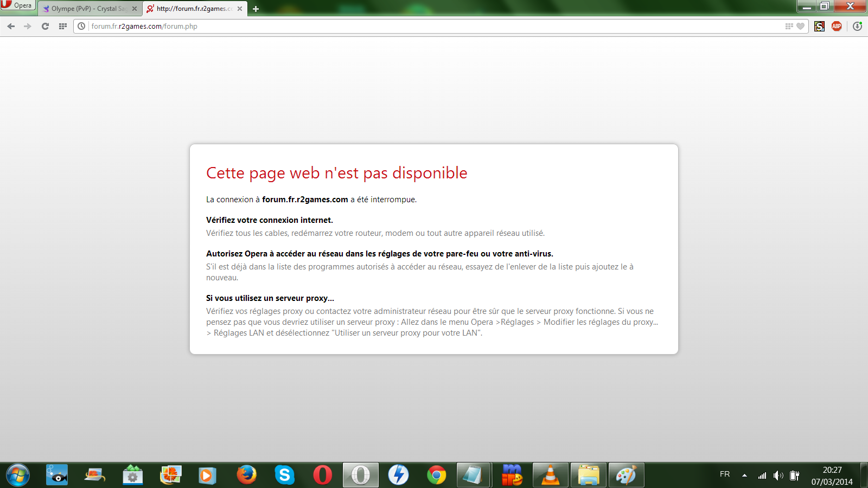Screen dimensions: 868x488
Task: Open a new tab with plus button
Action: coord(256,9)
